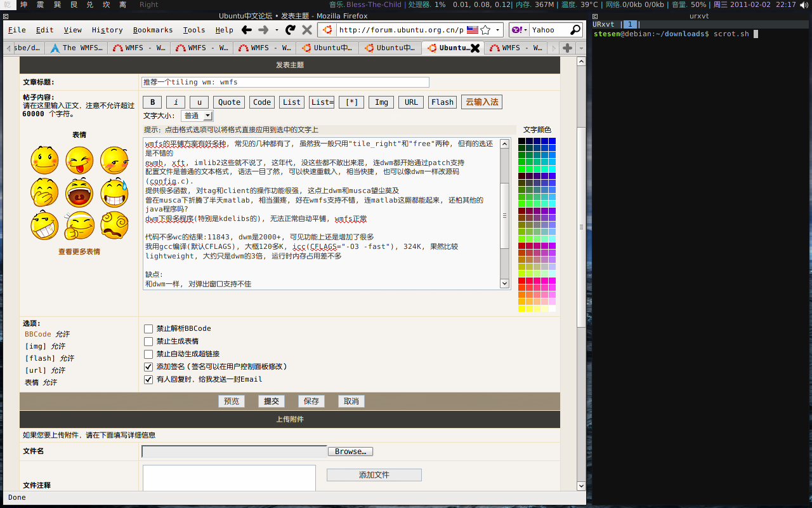The width and height of the screenshot is (812, 508).
Task: Open the 文字大小 font size dropdown
Action: [197, 116]
